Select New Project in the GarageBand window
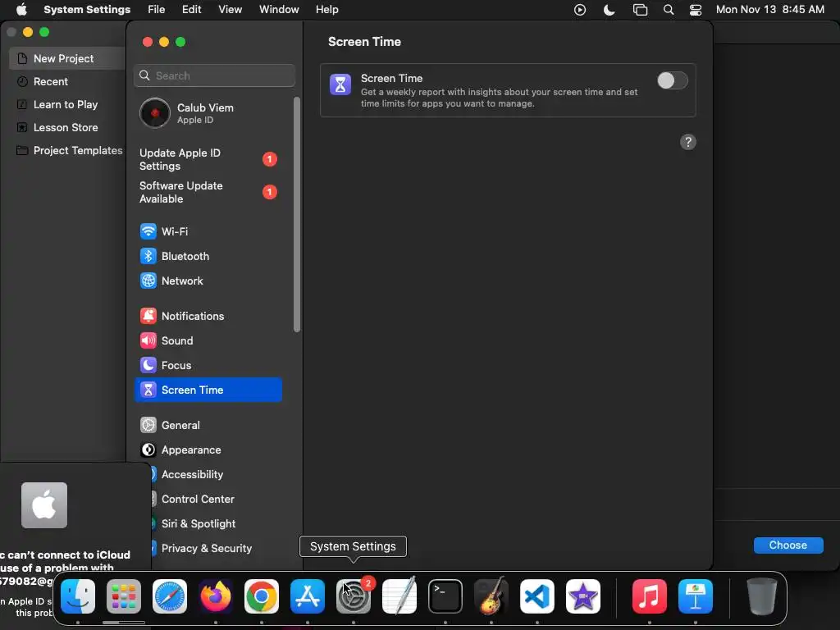The height and width of the screenshot is (630, 840). [x=67, y=58]
